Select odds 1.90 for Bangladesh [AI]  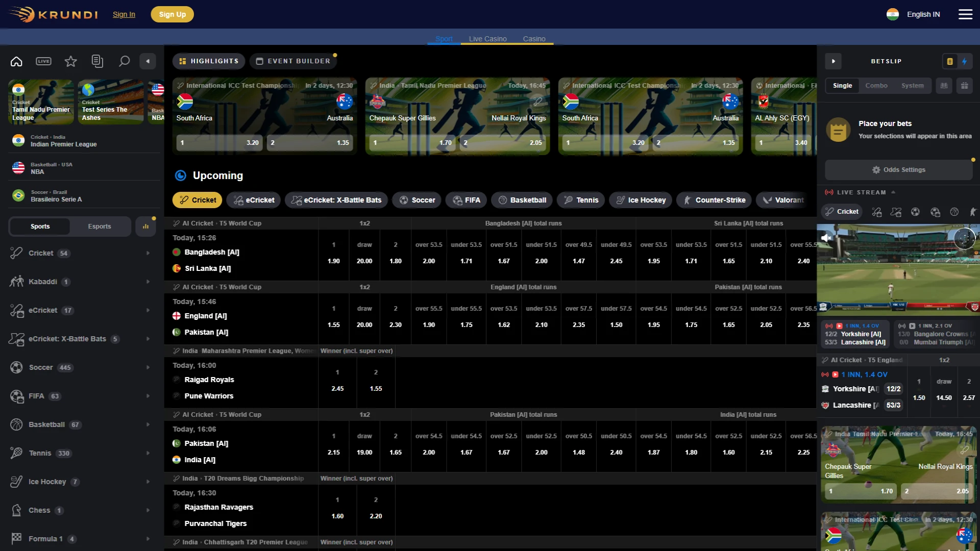[333, 253]
